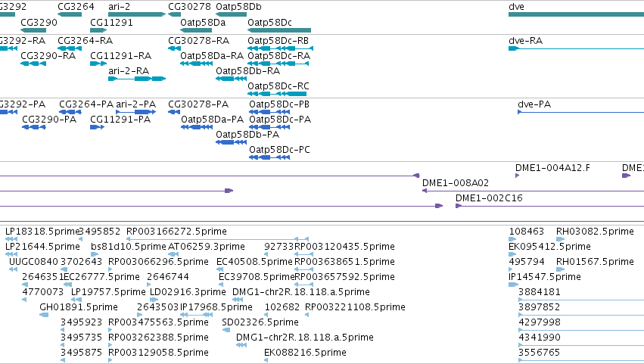The width and height of the screenshot is (644, 364).
Task: Click transcript "CG11291-RA"
Action: (121, 55)
